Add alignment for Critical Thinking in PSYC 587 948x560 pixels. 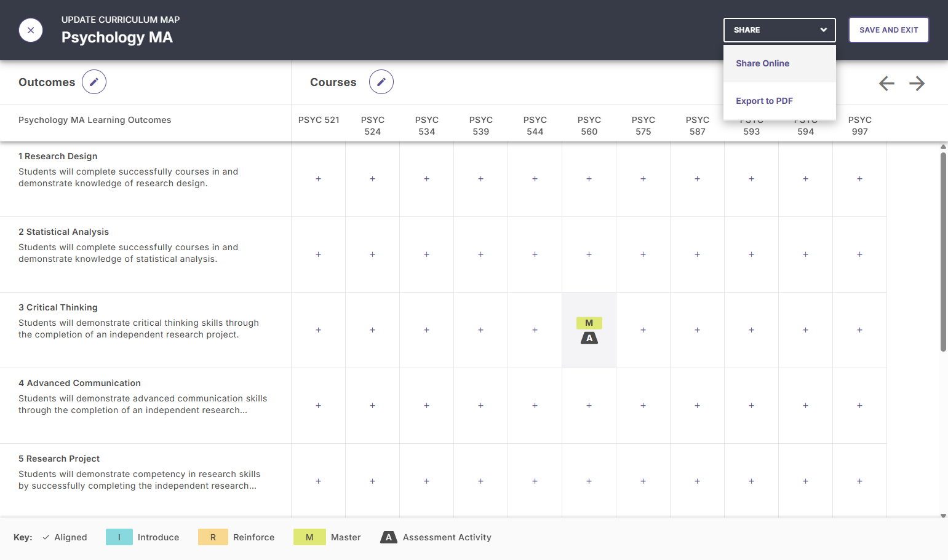(697, 330)
